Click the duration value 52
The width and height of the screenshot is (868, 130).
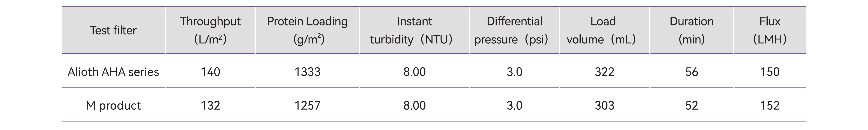tap(692, 106)
